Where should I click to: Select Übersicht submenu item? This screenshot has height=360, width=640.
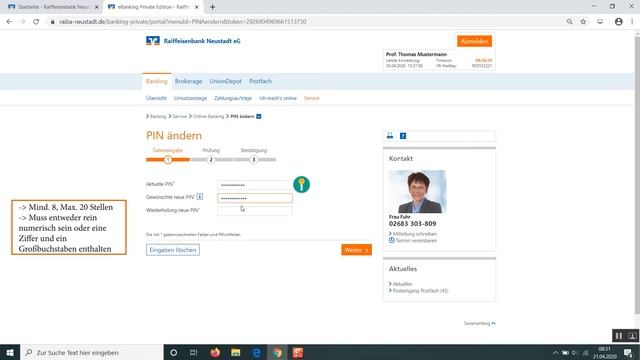pos(156,98)
